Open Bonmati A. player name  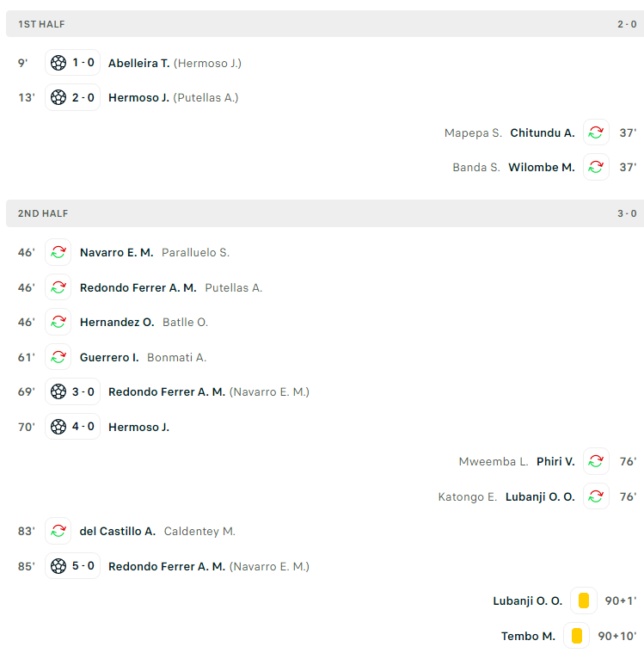pos(176,357)
